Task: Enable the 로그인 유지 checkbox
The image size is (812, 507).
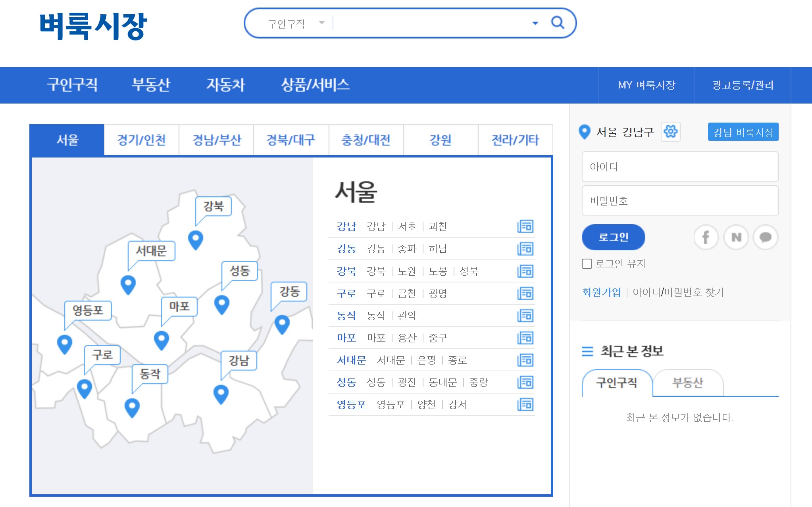Action: (587, 264)
